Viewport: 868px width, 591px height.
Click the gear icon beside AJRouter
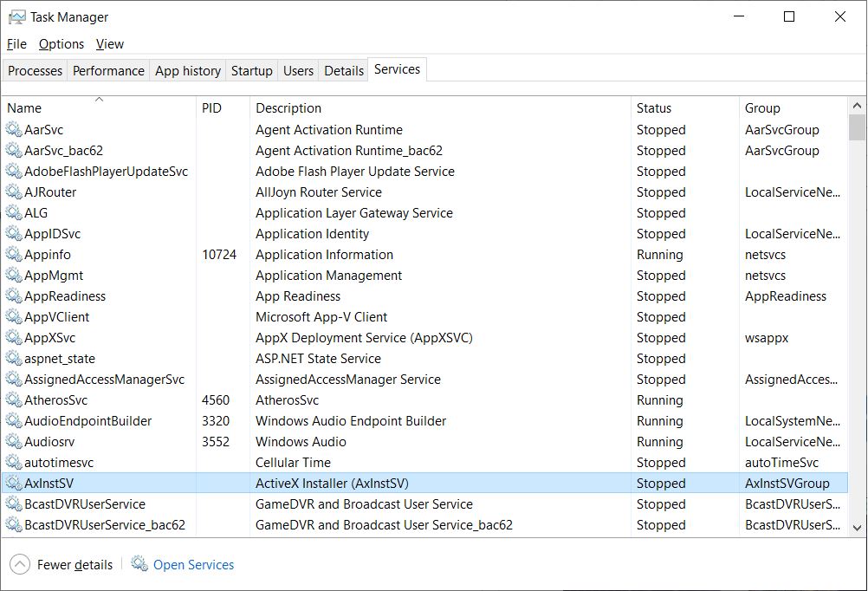(x=13, y=192)
